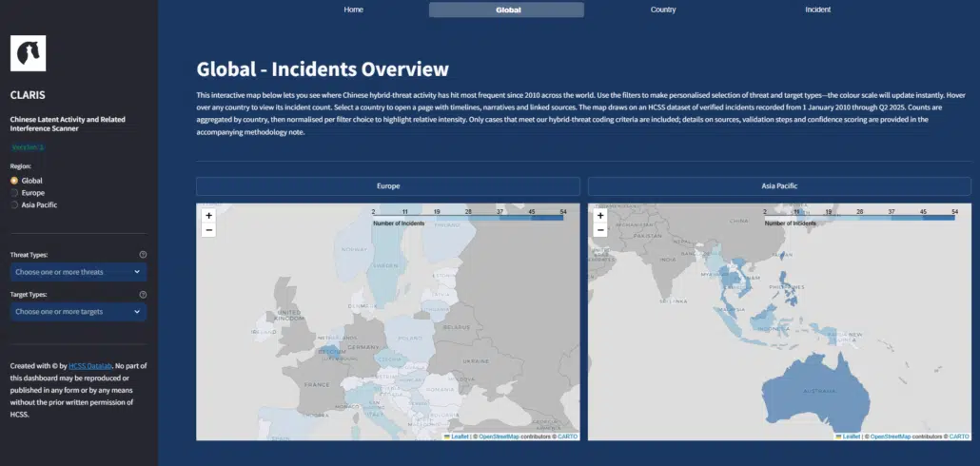Select the Global region radio button
980x466 pixels.
click(14, 180)
